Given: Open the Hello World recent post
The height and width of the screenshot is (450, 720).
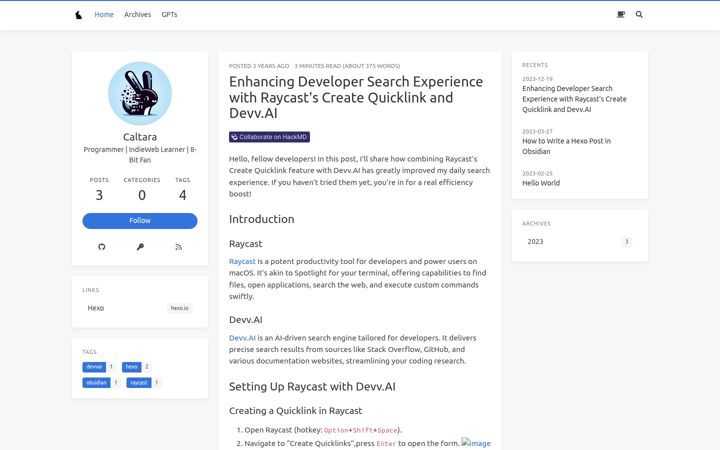Looking at the screenshot, I should pyautogui.click(x=541, y=183).
